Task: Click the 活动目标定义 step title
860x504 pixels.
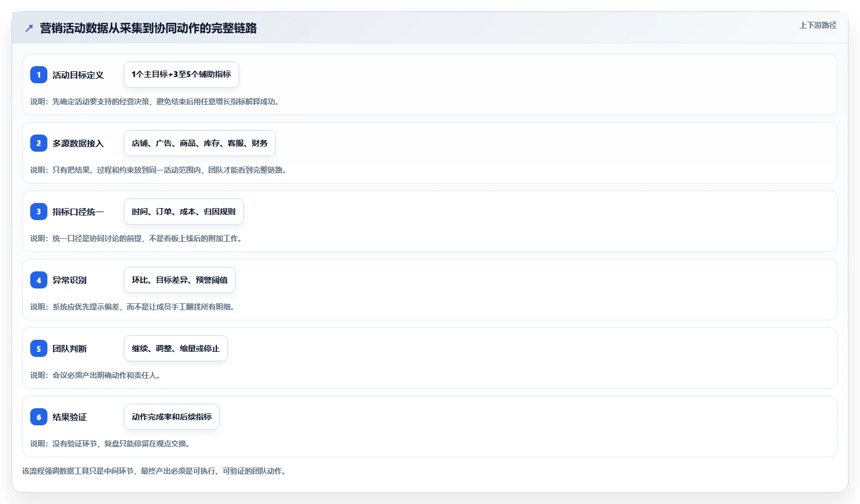Action: tap(78, 75)
